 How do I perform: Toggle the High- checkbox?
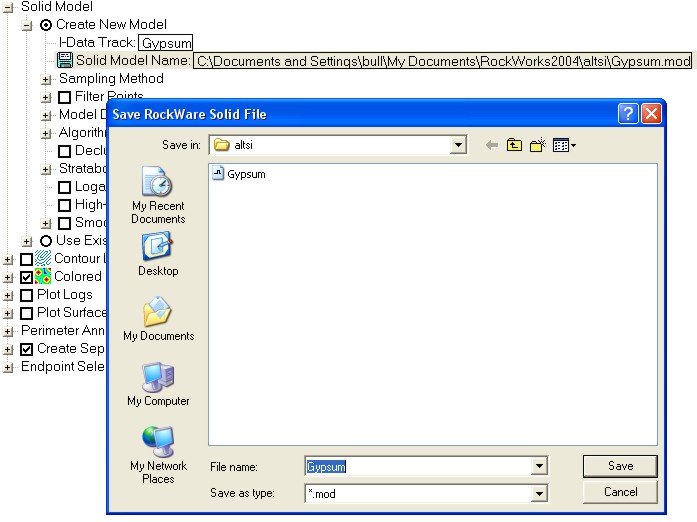pyautogui.click(x=64, y=205)
